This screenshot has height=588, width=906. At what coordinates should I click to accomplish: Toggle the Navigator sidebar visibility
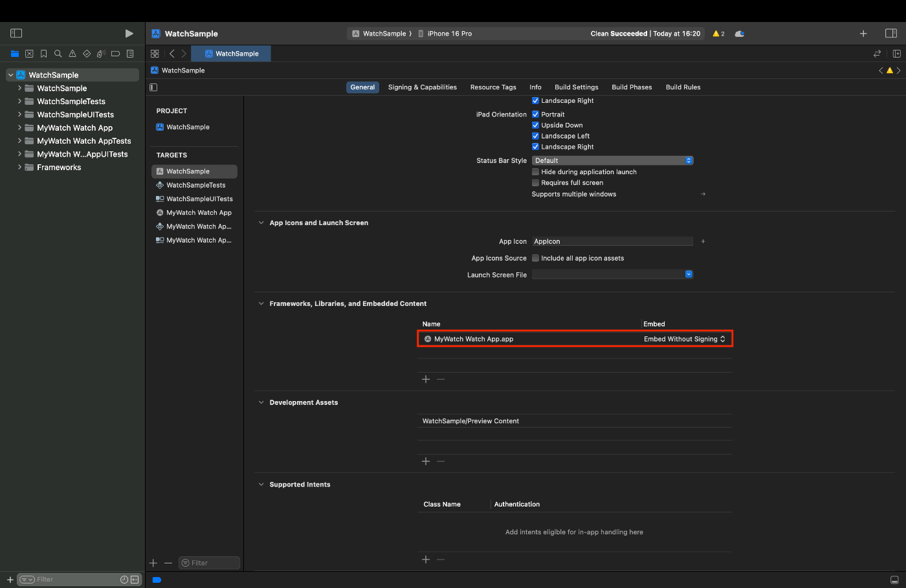coord(17,33)
